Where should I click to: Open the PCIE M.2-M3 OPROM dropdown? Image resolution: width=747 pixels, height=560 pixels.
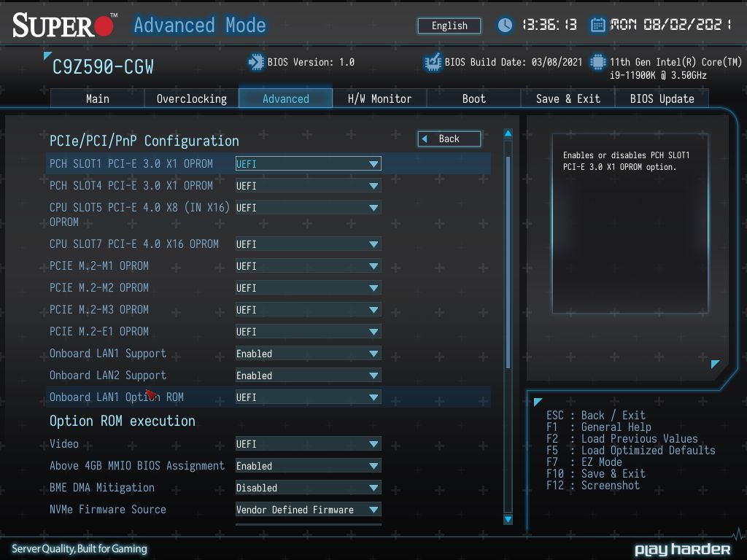(x=309, y=309)
